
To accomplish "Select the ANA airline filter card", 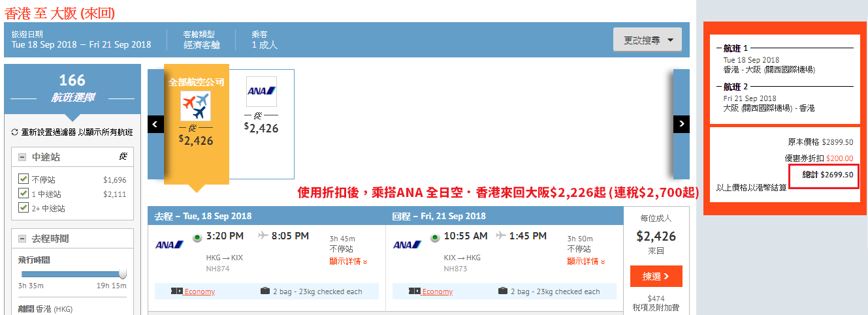I will pos(262,124).
